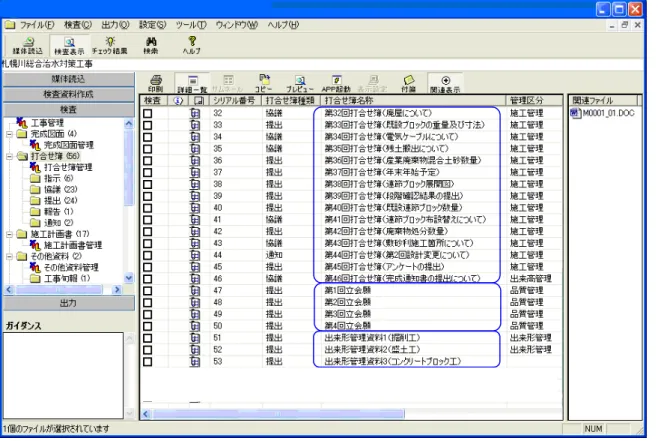Check the 検査 box for serial 47
This screenshot has width=658, height=441.
coord(148,290)
